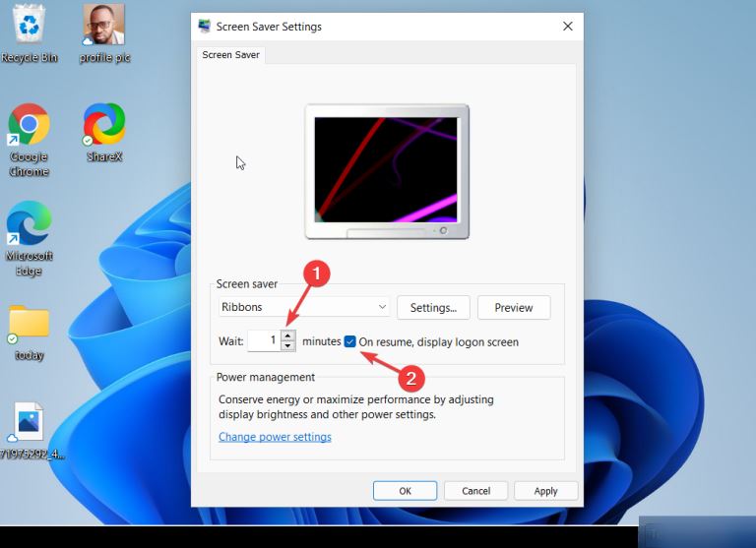Click the 'Wait:' label
The height and width of the screenshot is (548, 756).
231,341
